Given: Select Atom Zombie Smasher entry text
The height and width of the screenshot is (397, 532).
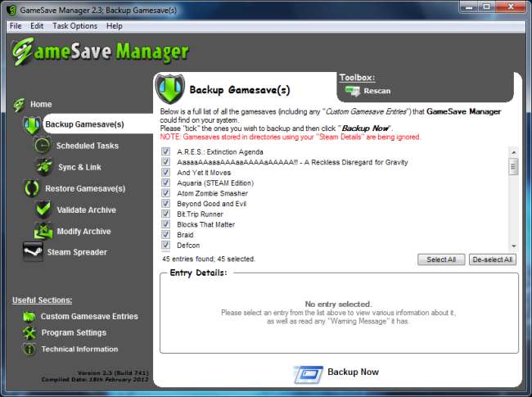Looking at the screenshot, I should pyautogui.click(x=213, y=193).
